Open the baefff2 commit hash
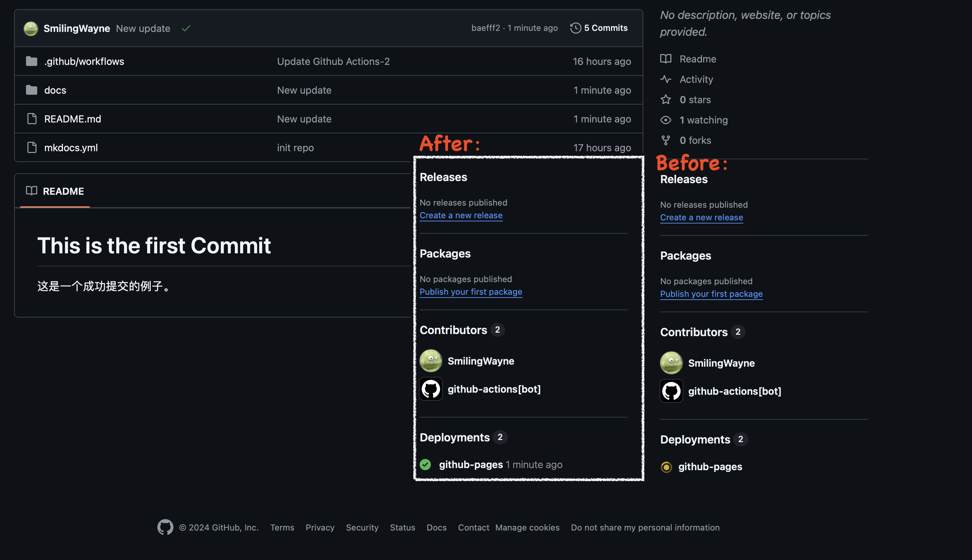 (x=486, y=28)
